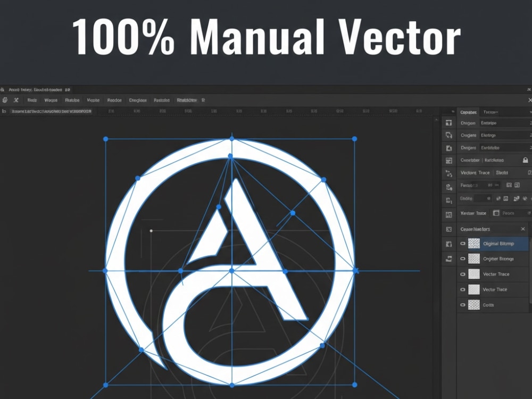Screen dimensions: 532x399
Task: Switch to the panel tab next to Copiates
Action: 491,112
